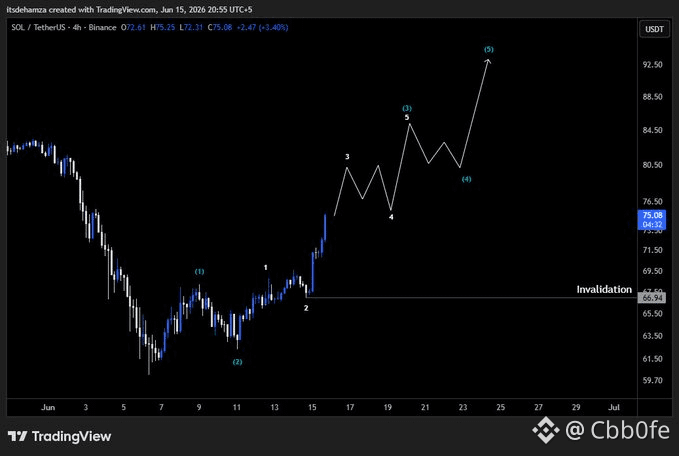Click the tall blue latest candle
Viewport: 679px width, 456px height.
pyautogui.click(x=325, y=227)
